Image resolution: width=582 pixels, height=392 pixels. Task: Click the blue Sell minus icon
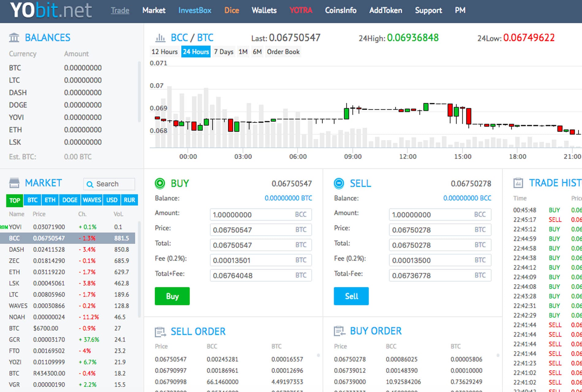(x=339, y=183)
